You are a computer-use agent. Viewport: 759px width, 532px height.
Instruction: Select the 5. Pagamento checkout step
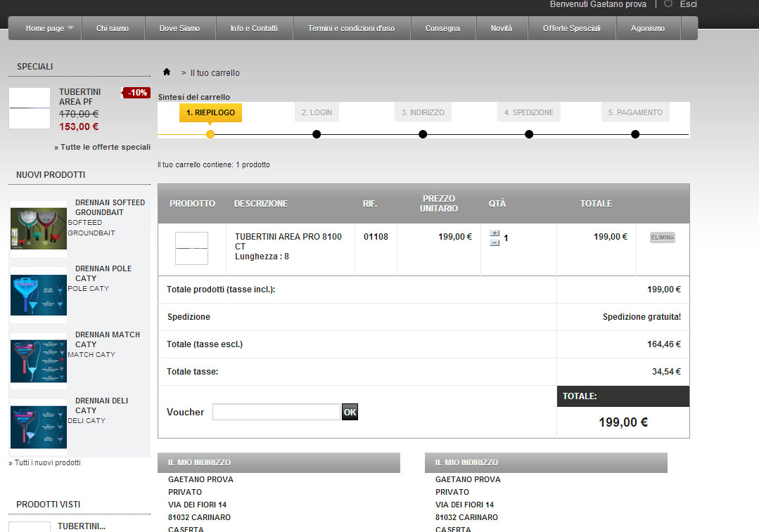click(x=635, y=112)
